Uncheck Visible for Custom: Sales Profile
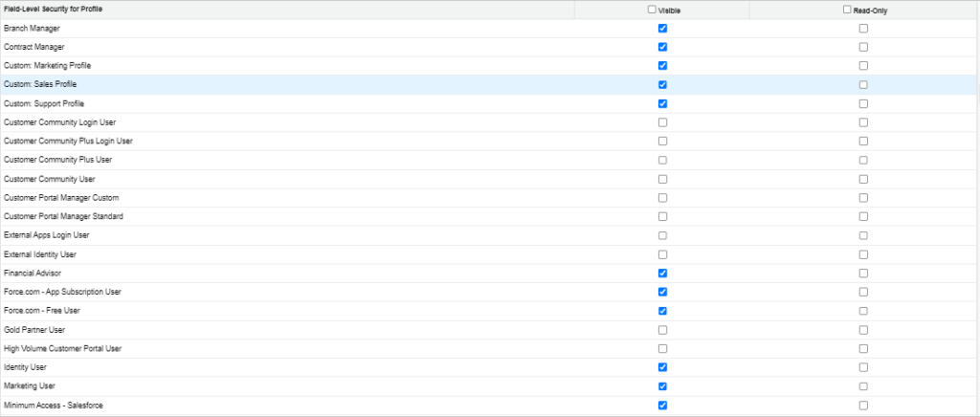The image size is (980, 417). (x=662, y=85)
